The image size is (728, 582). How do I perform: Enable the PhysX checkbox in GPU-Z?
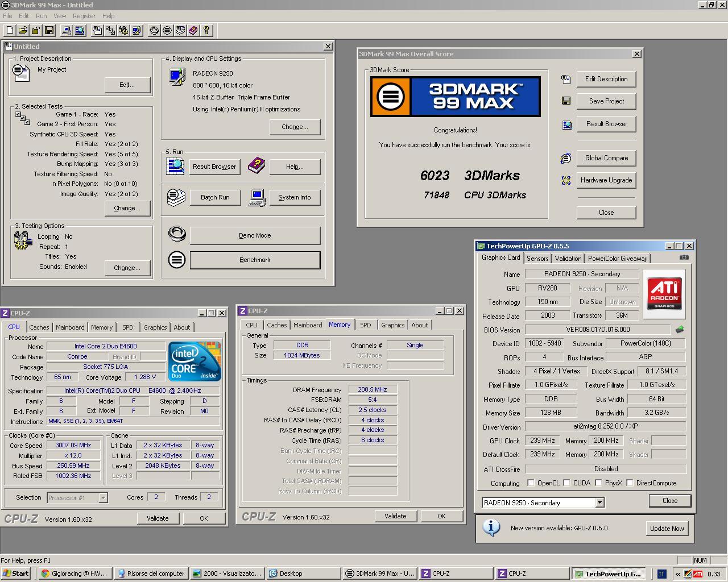(598, 483)
